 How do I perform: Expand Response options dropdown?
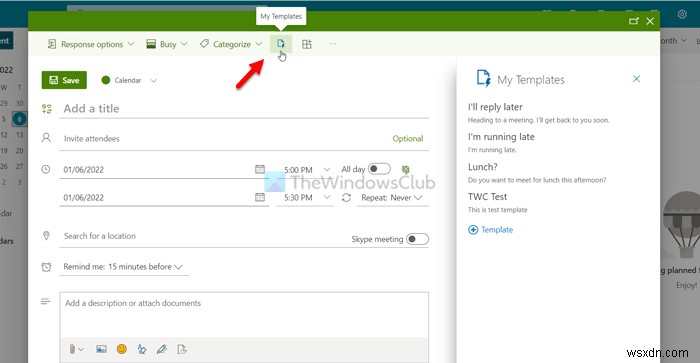coord(131,44)
